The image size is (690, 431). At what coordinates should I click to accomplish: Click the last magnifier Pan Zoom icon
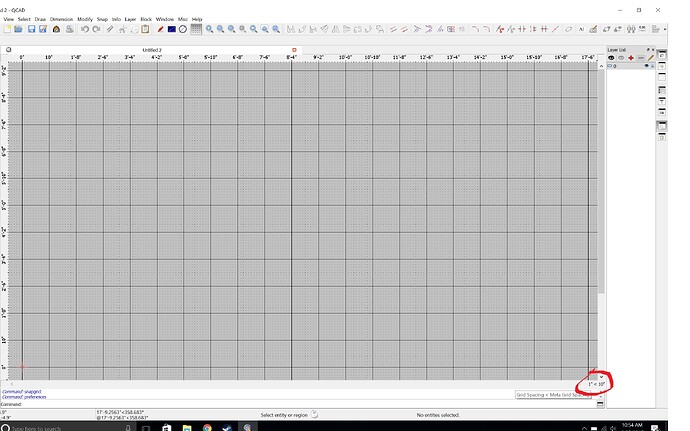pyautogui.click(x=276, y=29)
